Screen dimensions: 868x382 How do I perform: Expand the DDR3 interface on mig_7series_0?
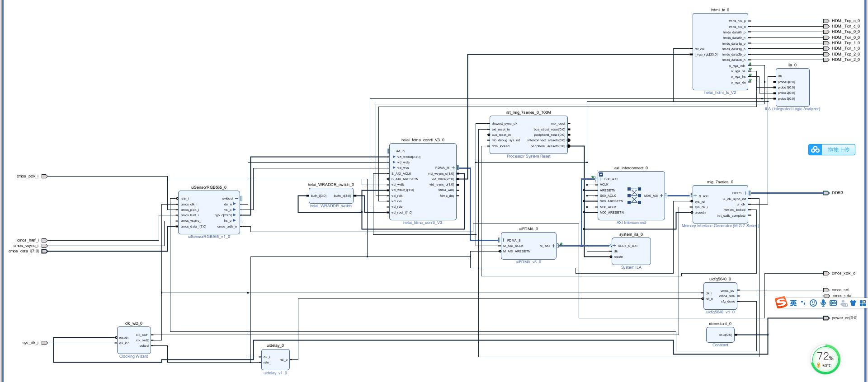tap(745, 193)
